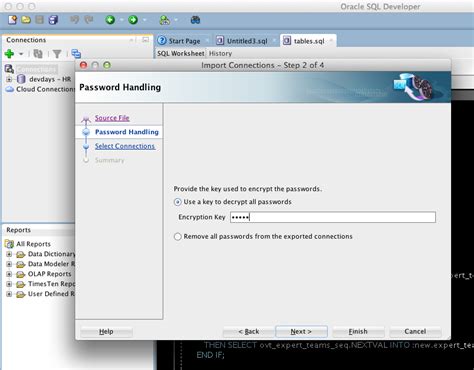Viewport: 474px width, 370px height.
Task: Click the Undo toolbar icon
Action: [74, 20]
